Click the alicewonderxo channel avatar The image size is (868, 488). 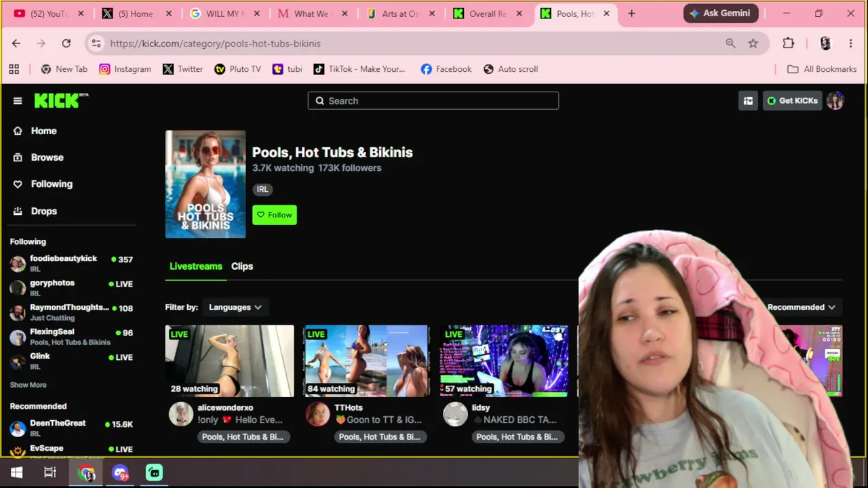(181, 414)
